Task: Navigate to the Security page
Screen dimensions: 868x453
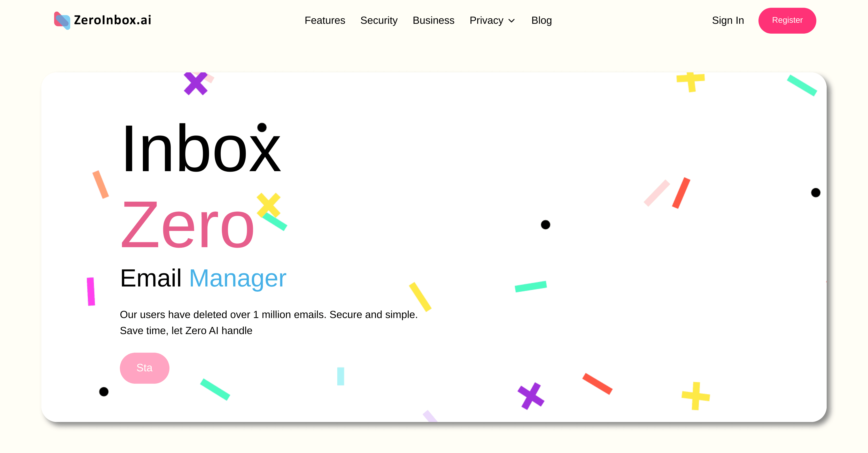Action: tap(379, 21)
